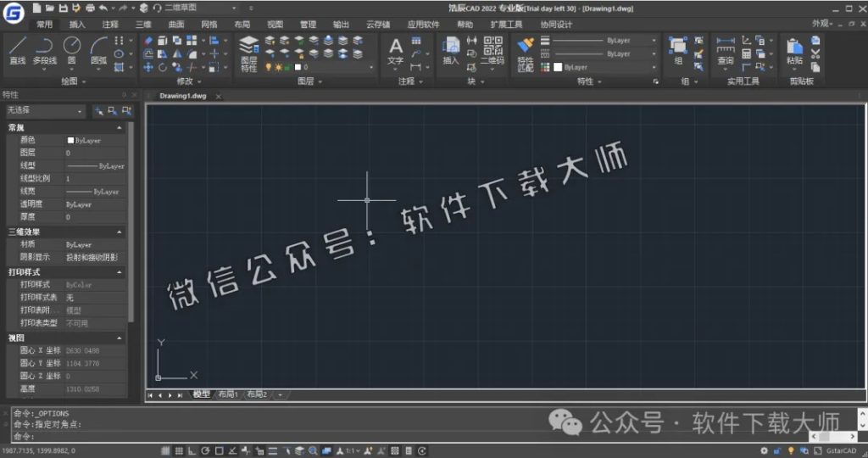Open the 扩展工具 ribbon tab

507,25
